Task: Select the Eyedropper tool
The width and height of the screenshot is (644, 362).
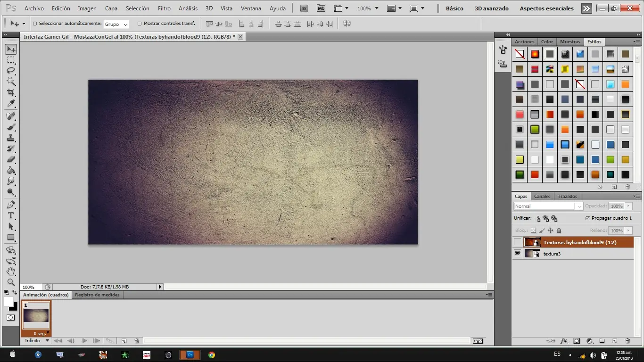Action: pyautogui.click(x=10, y=104)
